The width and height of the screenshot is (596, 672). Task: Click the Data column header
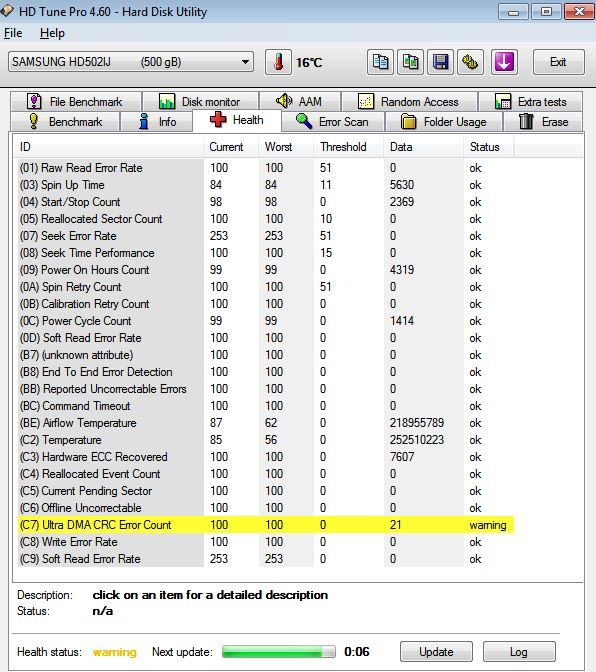click(423, 147)
